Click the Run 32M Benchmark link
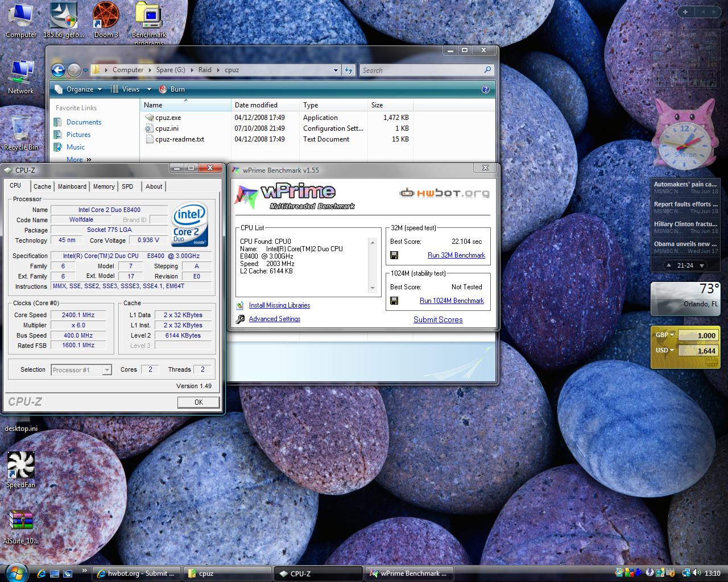The height and width of the screenshot is (582, 728). (x=456, y=255)
